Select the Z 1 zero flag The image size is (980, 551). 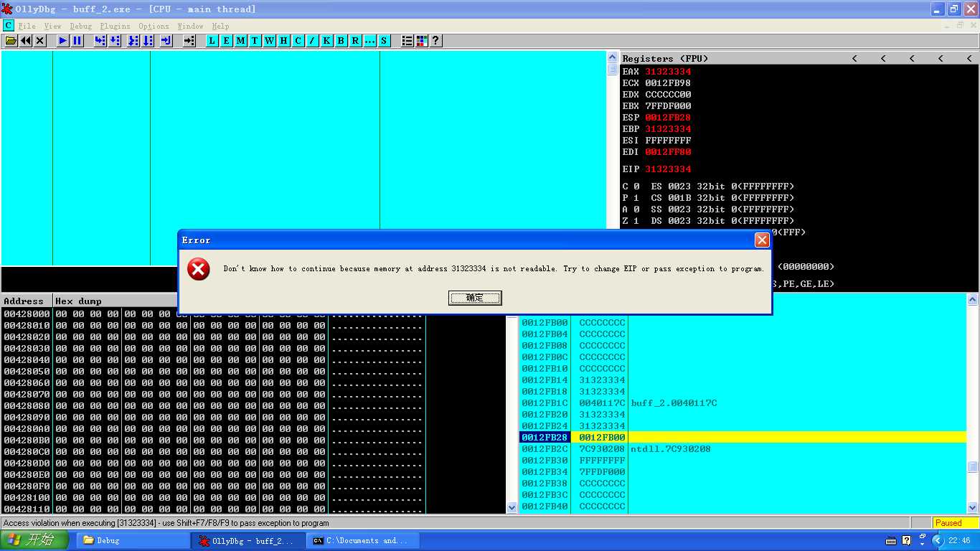point(631,220)
